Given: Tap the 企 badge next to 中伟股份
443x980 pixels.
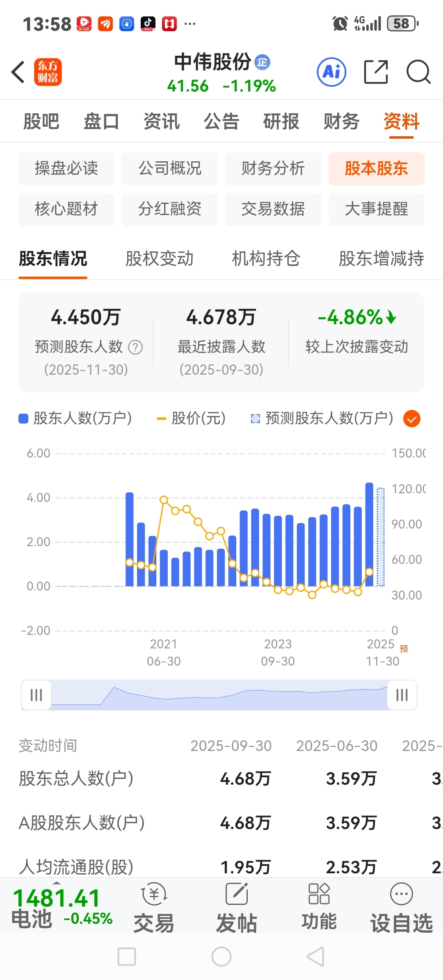Looking at the screenshot, I should pos(263,62).
